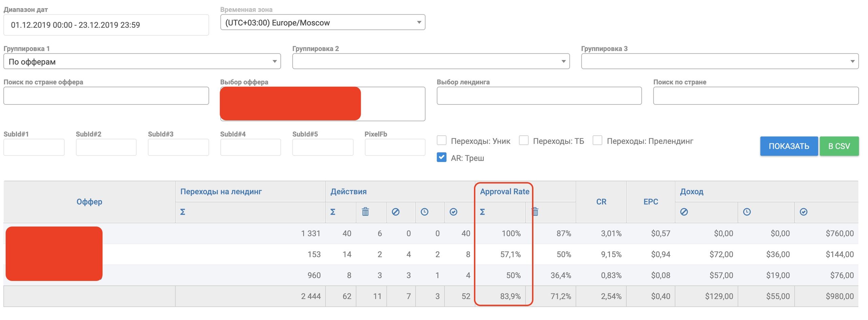The height and width of the screenshot is (320, 868).
Task: Sort table by EPC column
Action: [651, 202]
